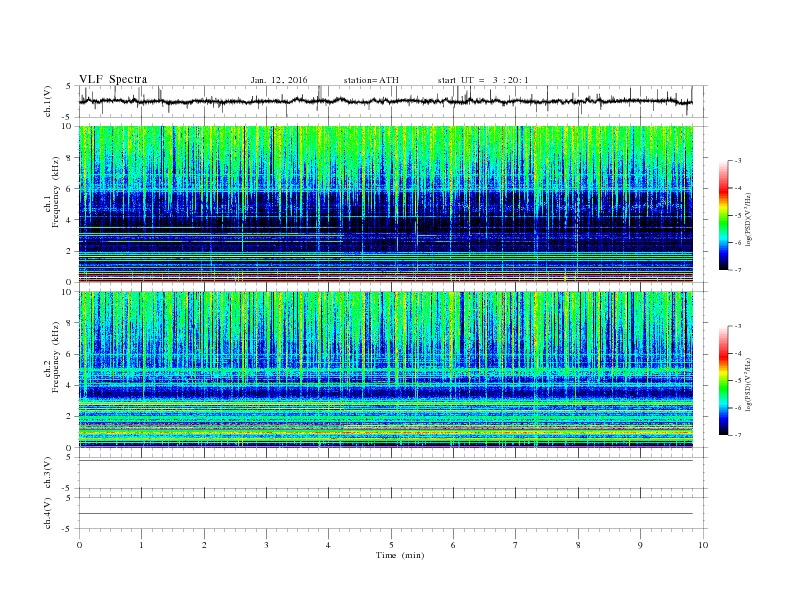Click the "7" tick on the time axis
Screen dimensions: 792x612
pos(516,545)
